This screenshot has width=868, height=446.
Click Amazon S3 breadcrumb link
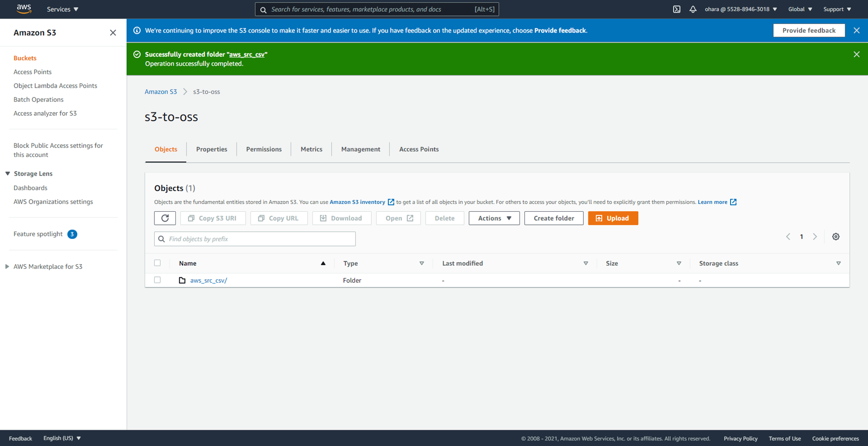point(161,92)
